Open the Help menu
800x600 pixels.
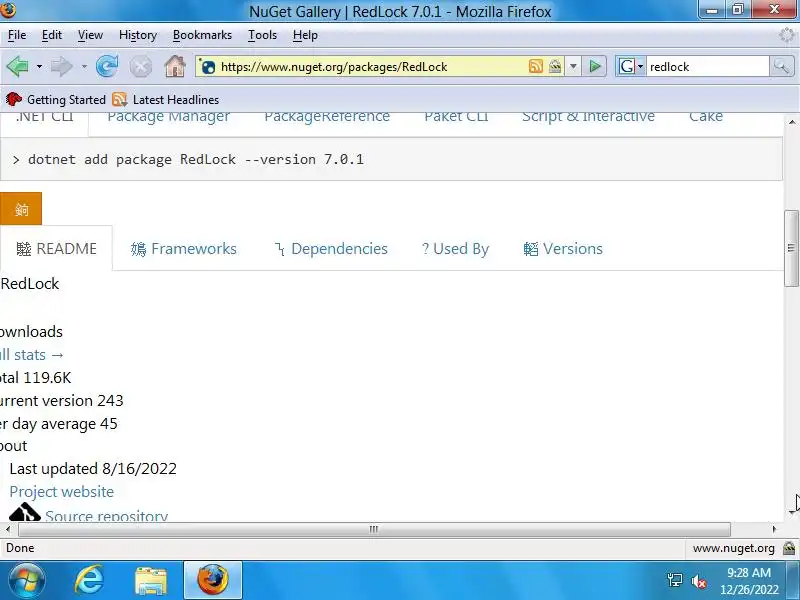(305, 35)
